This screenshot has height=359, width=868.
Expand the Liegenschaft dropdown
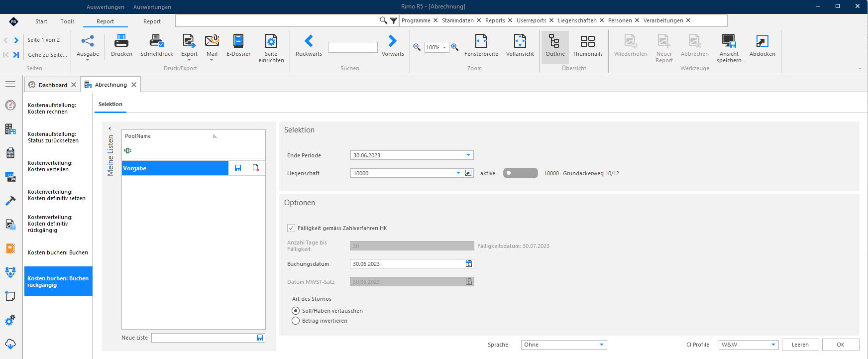(458, 173)
